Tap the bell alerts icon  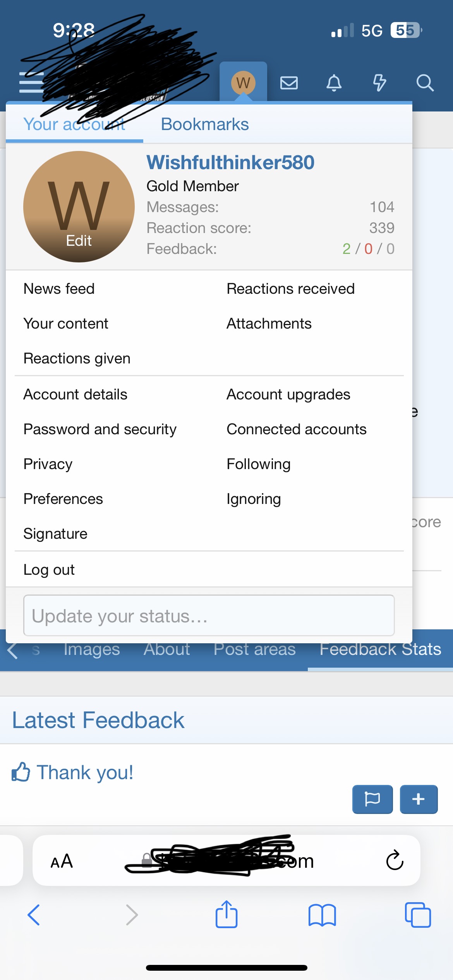coord(334,83)
